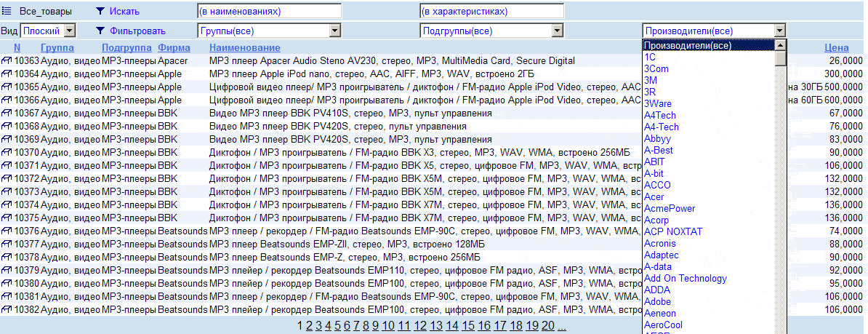The width and height of the screenshot is (868, 334).
Task: Click the row icon for item 10379
Action: pyautogui.click(x=7, y=270)
